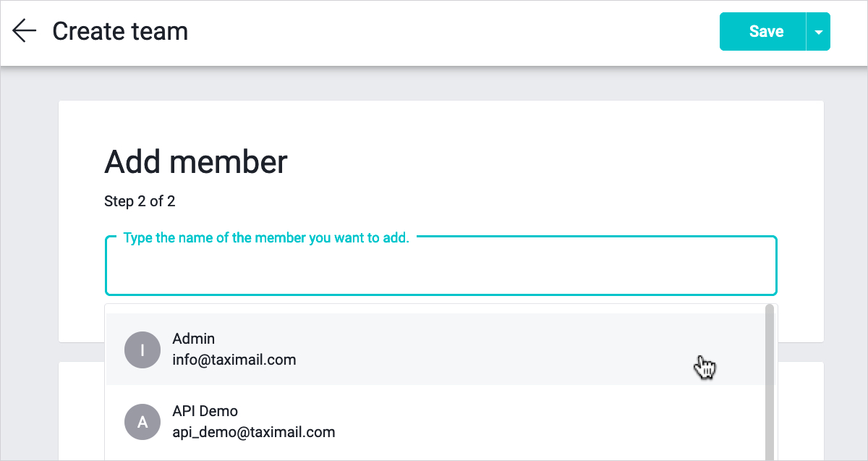This screenshot has width=868, height=461.
Task: Click the Admin avatar circle 'I'
Action: point(142,350)
